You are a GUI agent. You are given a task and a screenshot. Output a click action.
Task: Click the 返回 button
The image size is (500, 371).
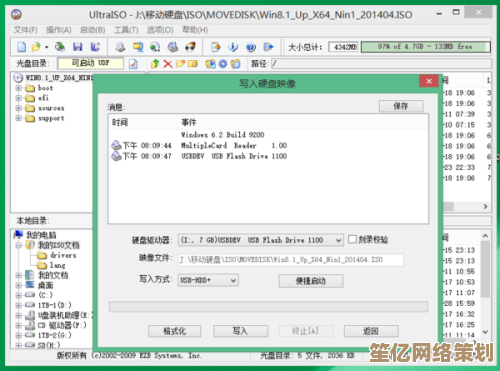click(x=371, y=331)
